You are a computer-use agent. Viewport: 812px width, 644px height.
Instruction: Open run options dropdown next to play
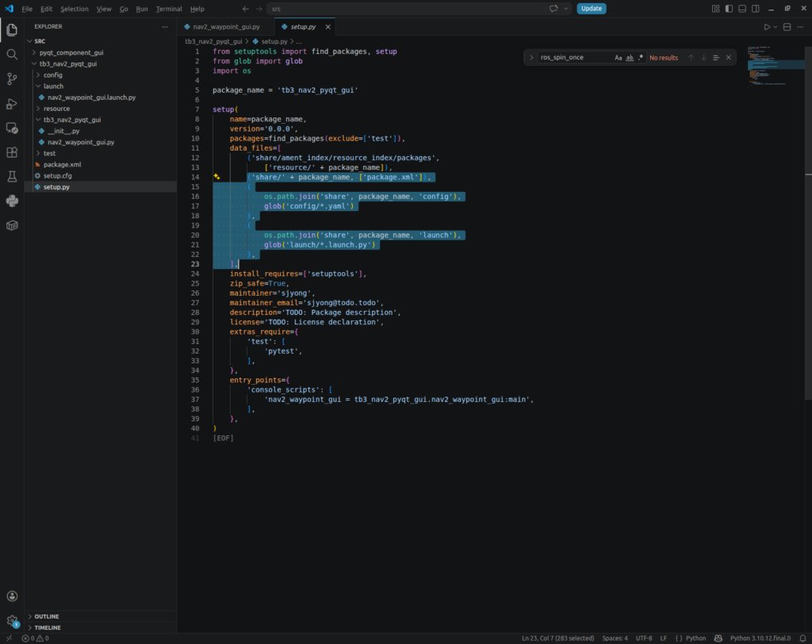(x=776, y=27)
